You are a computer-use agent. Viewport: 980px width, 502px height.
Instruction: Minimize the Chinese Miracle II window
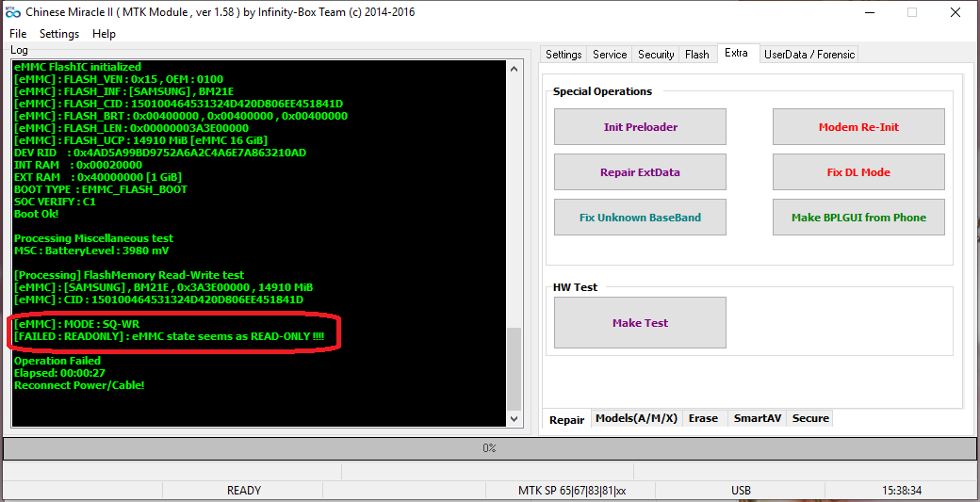pos(870,12)
